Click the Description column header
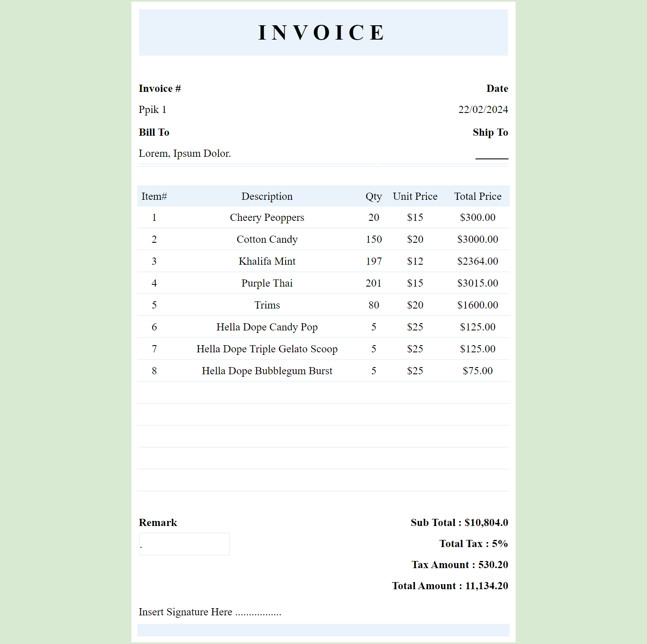 pyautogui.click(x=267, y=196)
